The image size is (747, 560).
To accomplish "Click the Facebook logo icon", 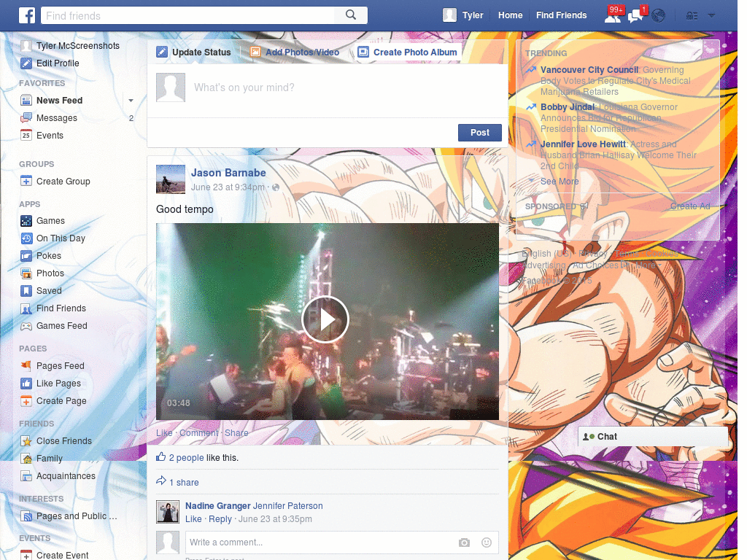I will pyautogui.click(x=27, y=15).
